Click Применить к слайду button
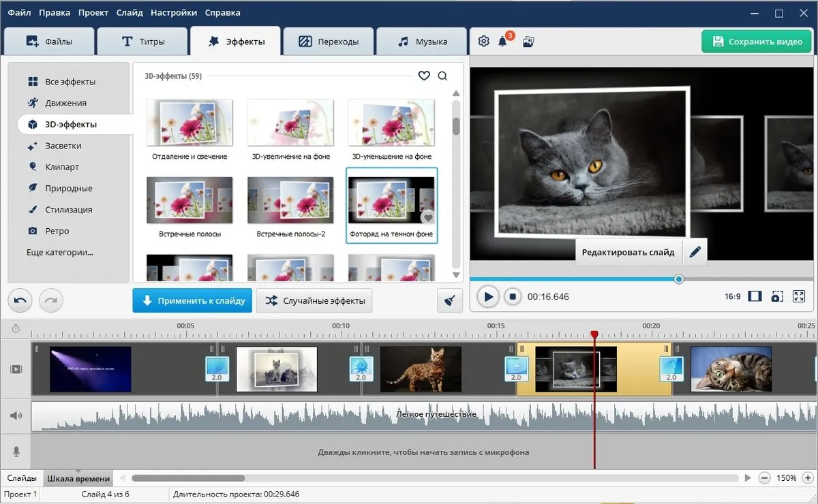 click(x=192, y=300)
